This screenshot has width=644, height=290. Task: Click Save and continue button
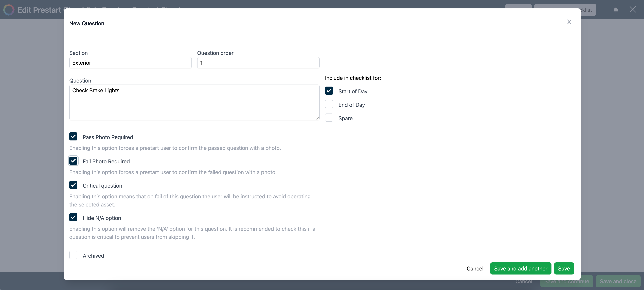(x=566, y=281)
